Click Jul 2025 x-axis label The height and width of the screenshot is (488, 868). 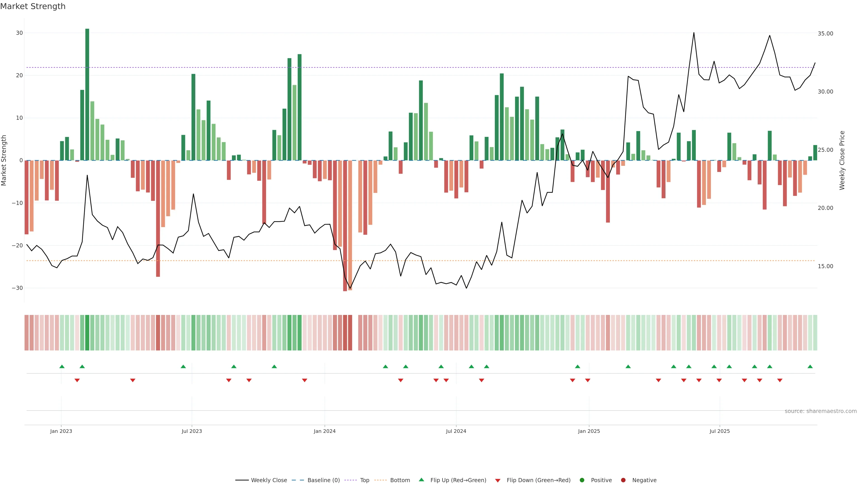tap(719, 431)
